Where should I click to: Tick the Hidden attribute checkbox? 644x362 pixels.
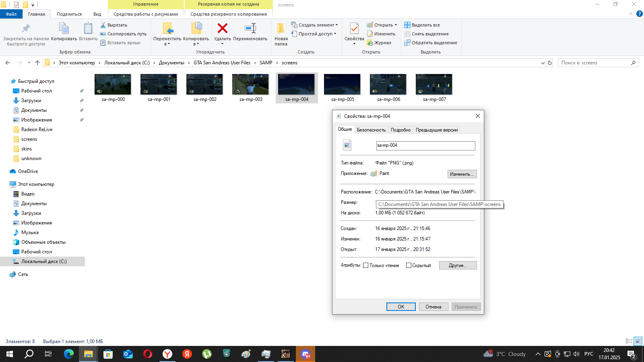[x=409, y=265]
